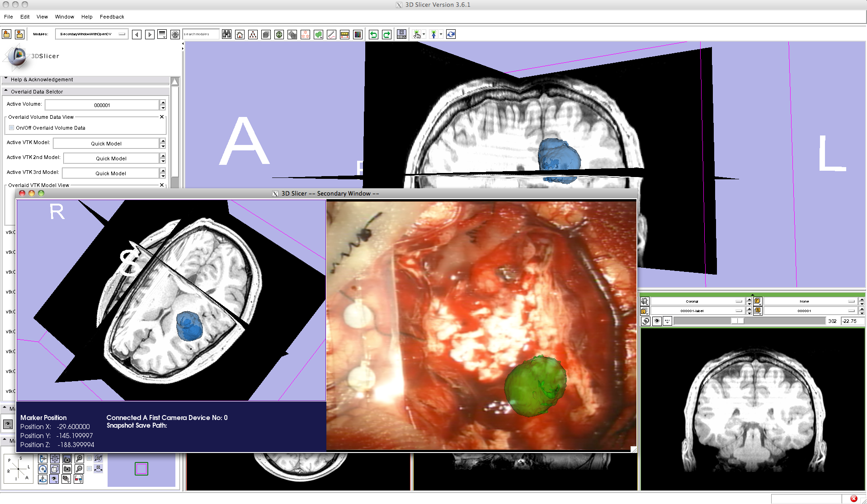Click the Active Volume 000001 selector
867x504 pixels.
click(x=102, y=105)
